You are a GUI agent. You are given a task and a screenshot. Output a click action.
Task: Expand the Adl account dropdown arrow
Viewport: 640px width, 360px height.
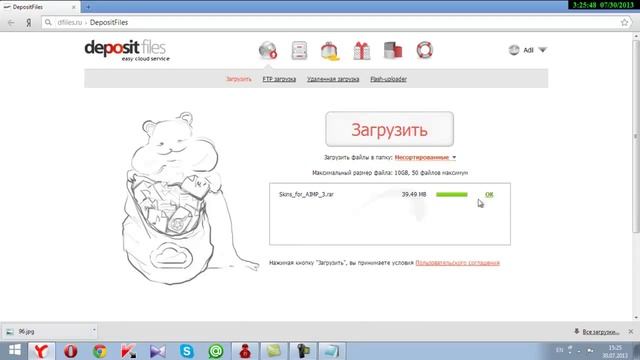tap(542, 50)
